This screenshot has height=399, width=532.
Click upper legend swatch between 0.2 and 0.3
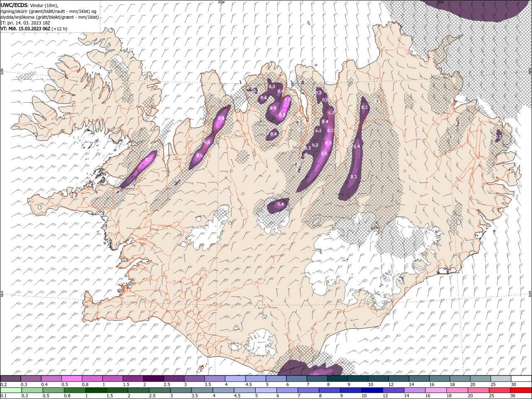(x=10, y=379)
